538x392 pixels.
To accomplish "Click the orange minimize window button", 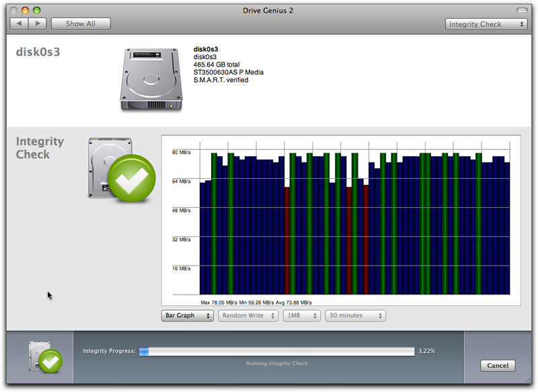I will coord(25,10).
